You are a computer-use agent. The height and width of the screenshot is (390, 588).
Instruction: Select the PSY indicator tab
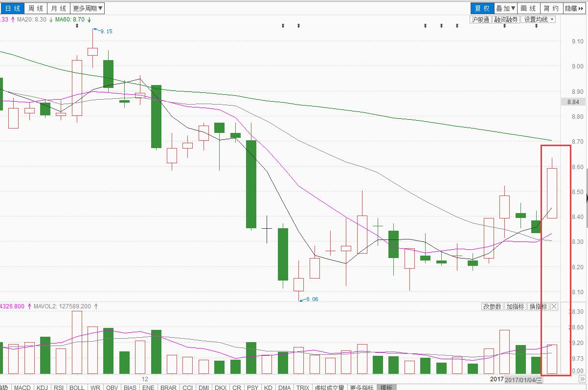pos(252,387)
